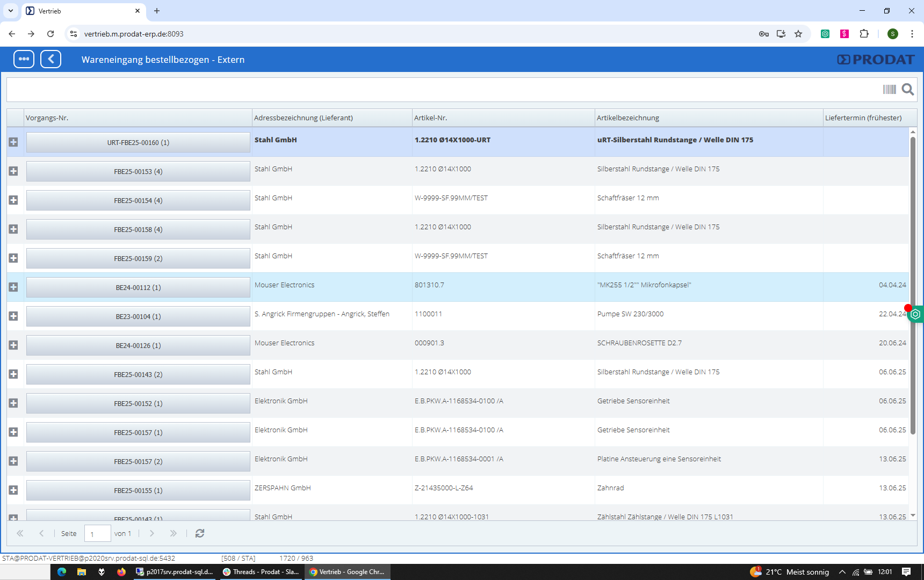Open Chrome extensions puzzle icon
The height and width of the screenshot is (580, 924).
pos(864,34)
